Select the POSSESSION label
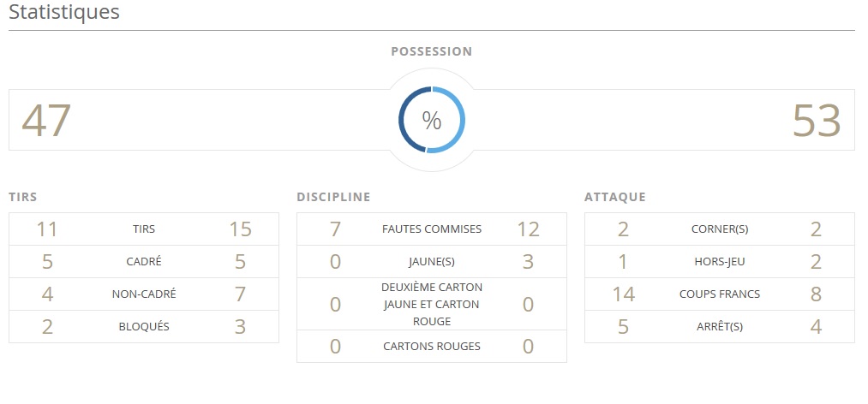Screen dimensions: 868x404 [431, 51]
